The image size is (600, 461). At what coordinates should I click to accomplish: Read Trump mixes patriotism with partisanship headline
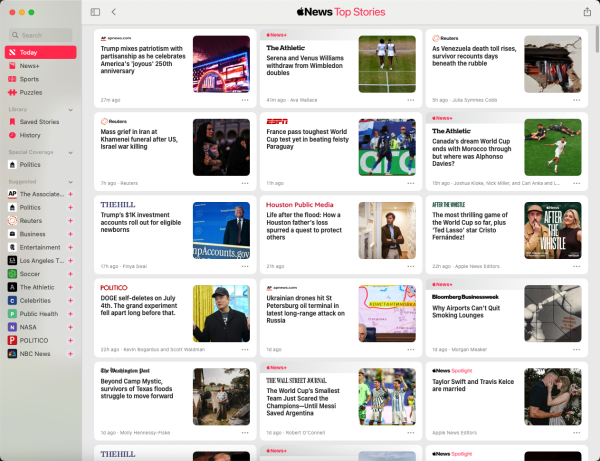click(143, 60)
